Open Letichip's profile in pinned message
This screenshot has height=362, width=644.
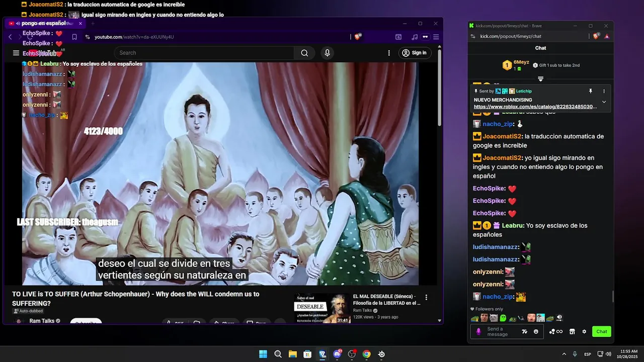523,91
